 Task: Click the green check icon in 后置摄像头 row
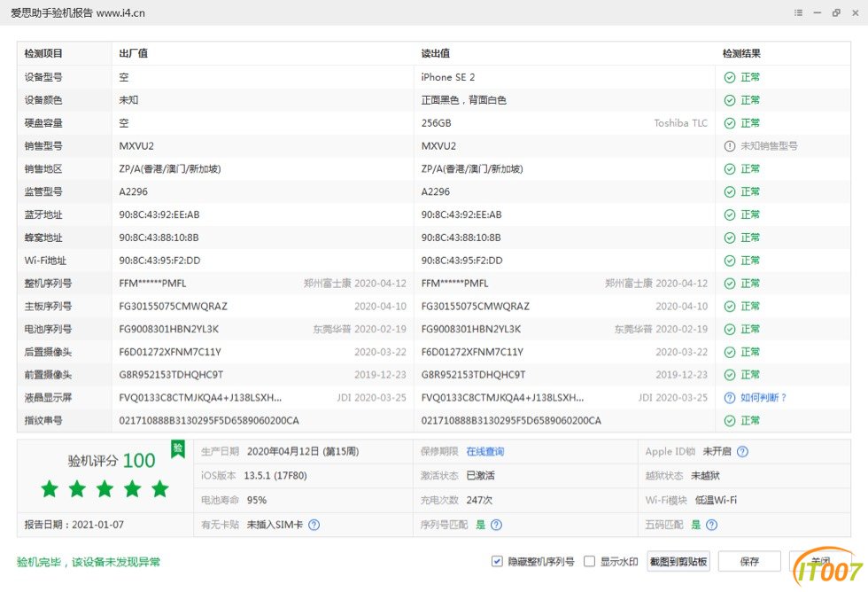coord(730,352)
